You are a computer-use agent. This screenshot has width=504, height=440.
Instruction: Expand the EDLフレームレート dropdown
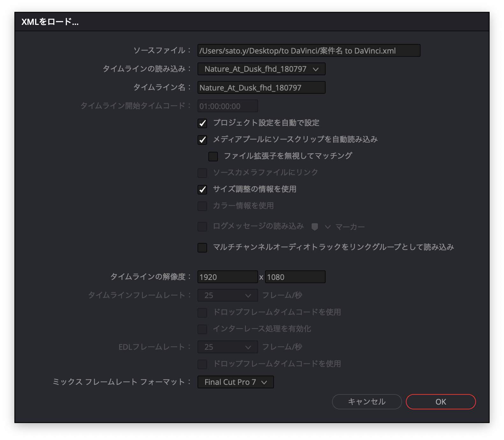point(227,347)
